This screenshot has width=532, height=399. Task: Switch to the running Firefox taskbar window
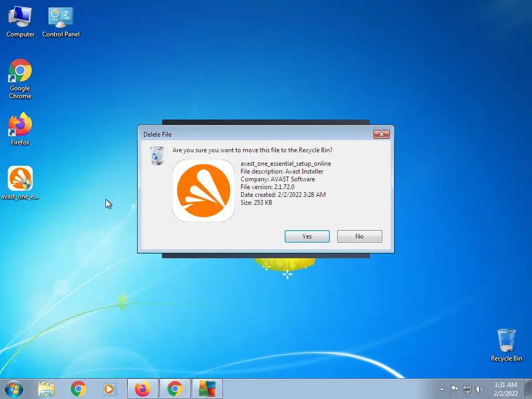(143, 389)
